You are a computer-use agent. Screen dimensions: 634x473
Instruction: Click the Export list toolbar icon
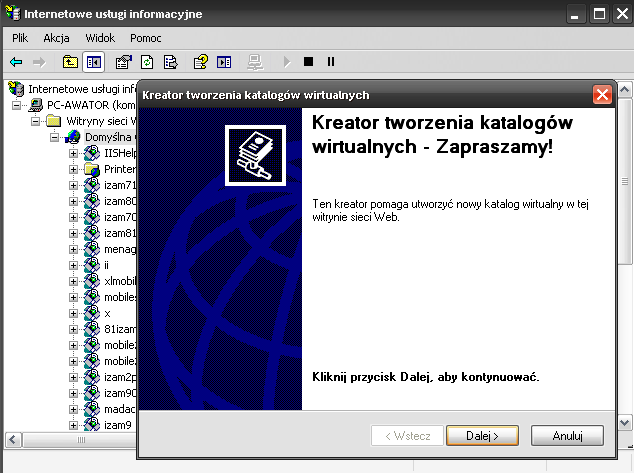tap(170, 62)
